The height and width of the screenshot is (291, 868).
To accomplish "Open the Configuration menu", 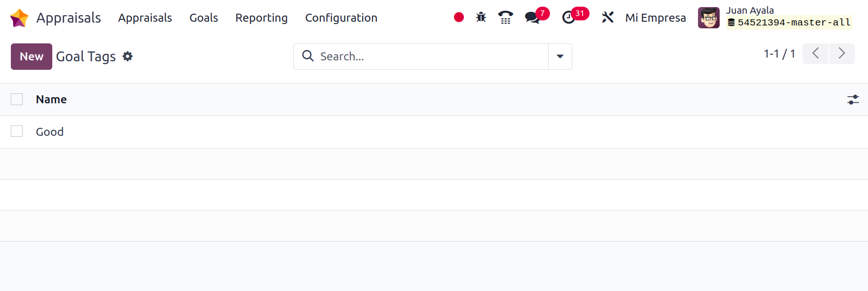I will click(341, 18).
